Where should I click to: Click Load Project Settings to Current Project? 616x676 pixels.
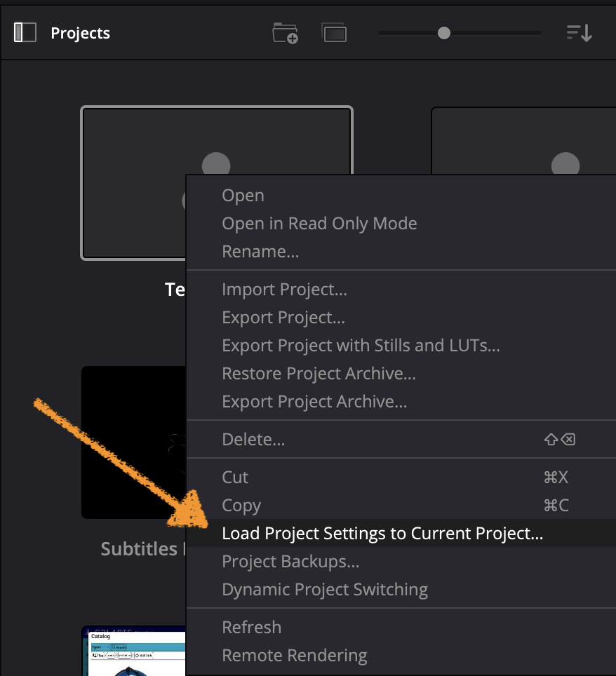coord(382,534)
